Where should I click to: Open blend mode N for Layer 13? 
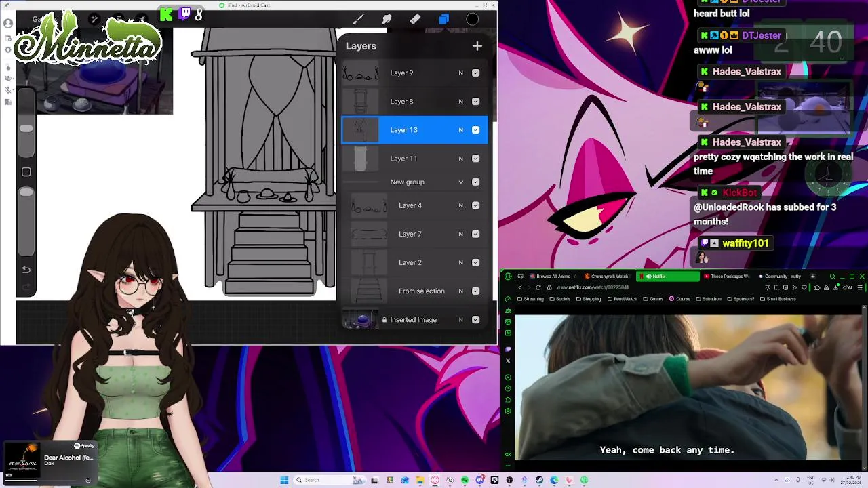click(460, 129)
